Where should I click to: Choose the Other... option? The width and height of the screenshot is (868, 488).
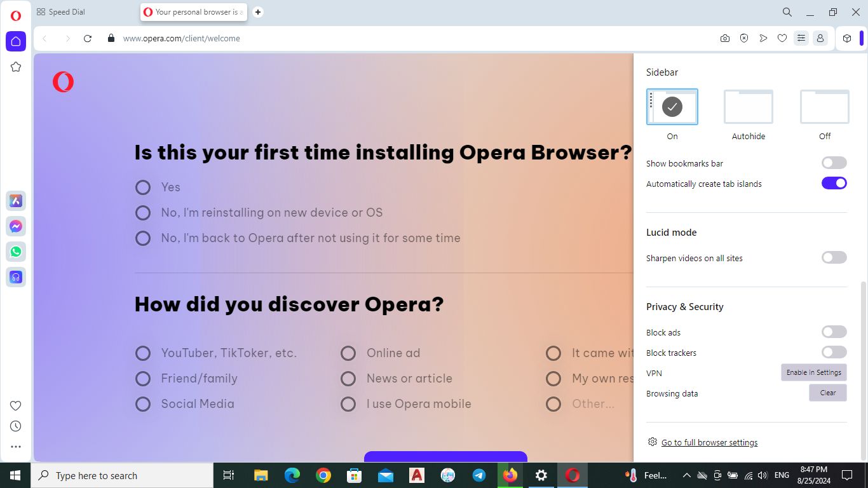(x=553, y=404)
